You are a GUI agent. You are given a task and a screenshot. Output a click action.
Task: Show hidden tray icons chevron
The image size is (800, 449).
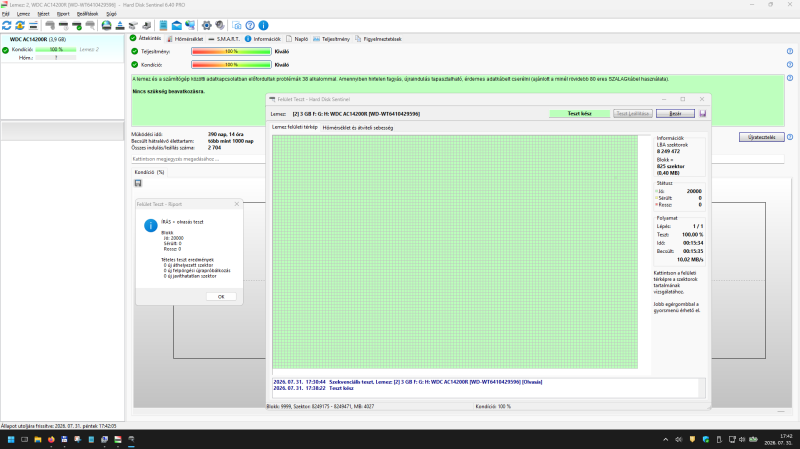665,439
